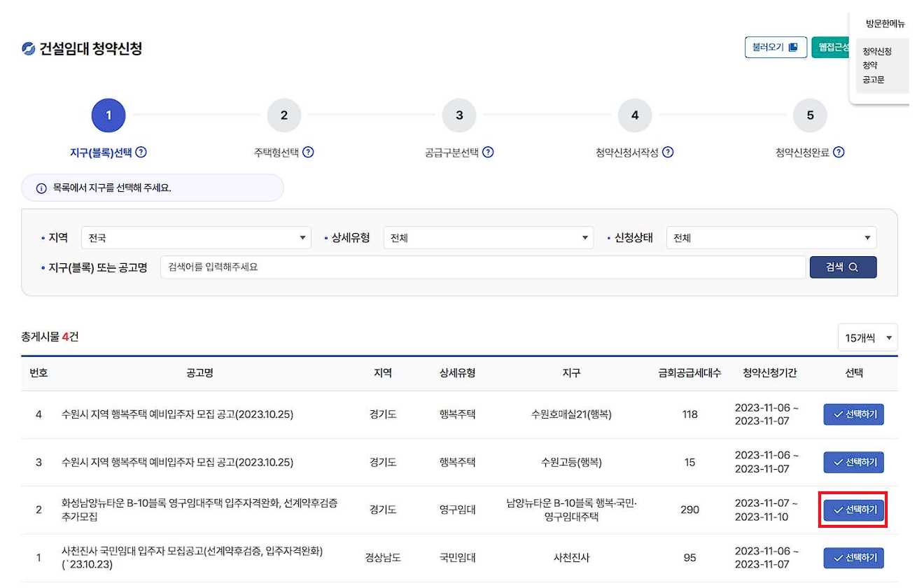This screenshot has height=588, width=917.
Task: Click the 상세유형 column header
Action: (457, 373)
